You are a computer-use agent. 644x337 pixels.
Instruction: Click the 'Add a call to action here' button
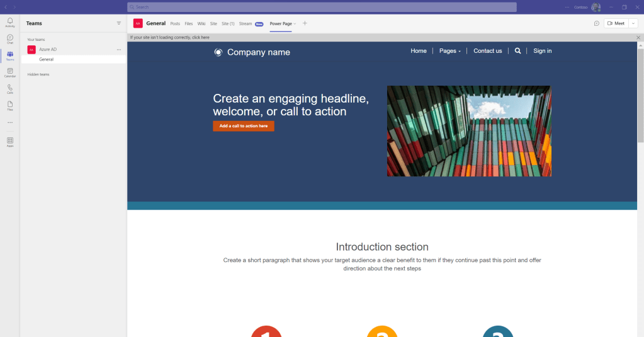tap(243, 126)
